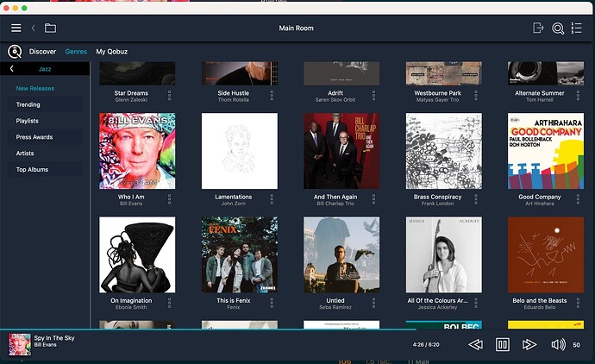The width and height of the screenshot is (595, 364).
Task: Click the Spy In The Sky track title
Action: coord(54,338)
